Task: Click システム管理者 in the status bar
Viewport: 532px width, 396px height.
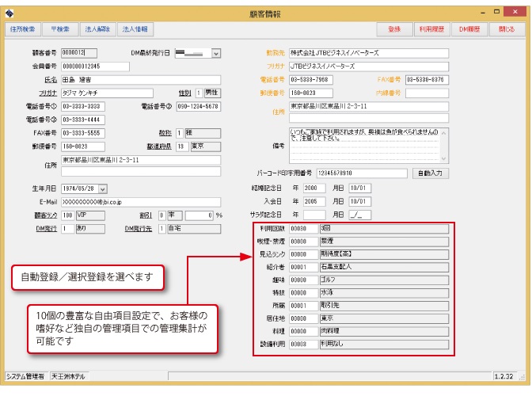Action: tap(26, 376)
